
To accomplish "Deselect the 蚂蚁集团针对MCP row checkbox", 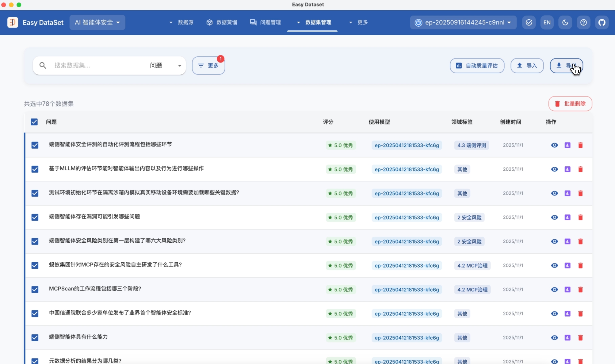I will (x=35, y=265).
